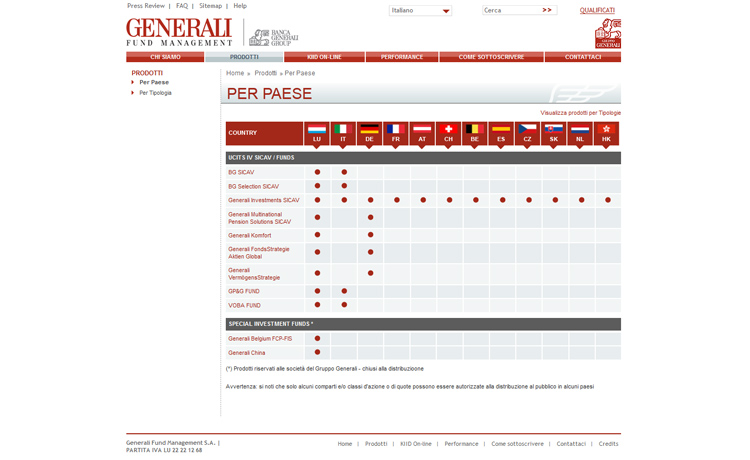This screenshot has height=460, width=750.
Task: Open the Generali China fund link
Action: pos(246,353)
